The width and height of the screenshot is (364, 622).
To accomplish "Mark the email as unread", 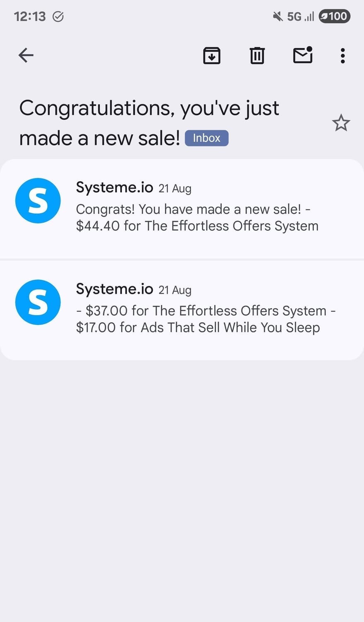I will pyautogui.click(x=303, y=55).
